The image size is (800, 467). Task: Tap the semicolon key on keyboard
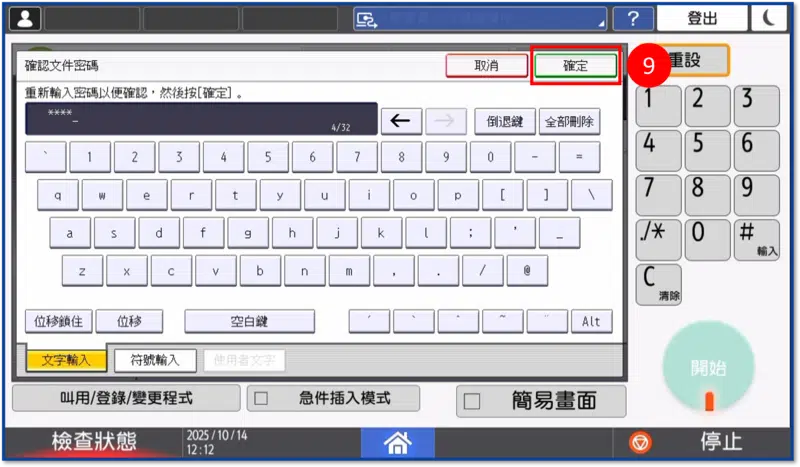[x=470, y=233]
